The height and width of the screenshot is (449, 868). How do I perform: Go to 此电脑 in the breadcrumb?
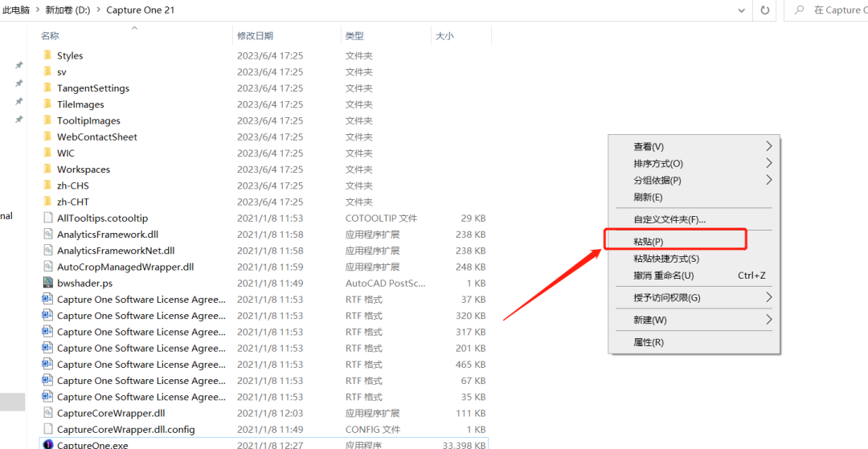[16, 10]
